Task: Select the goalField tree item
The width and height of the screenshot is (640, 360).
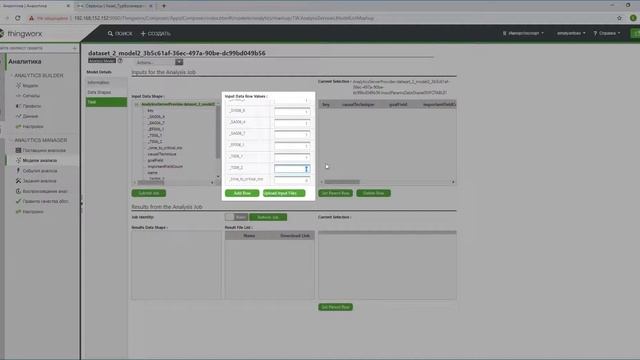Action: tap(156, 160)
